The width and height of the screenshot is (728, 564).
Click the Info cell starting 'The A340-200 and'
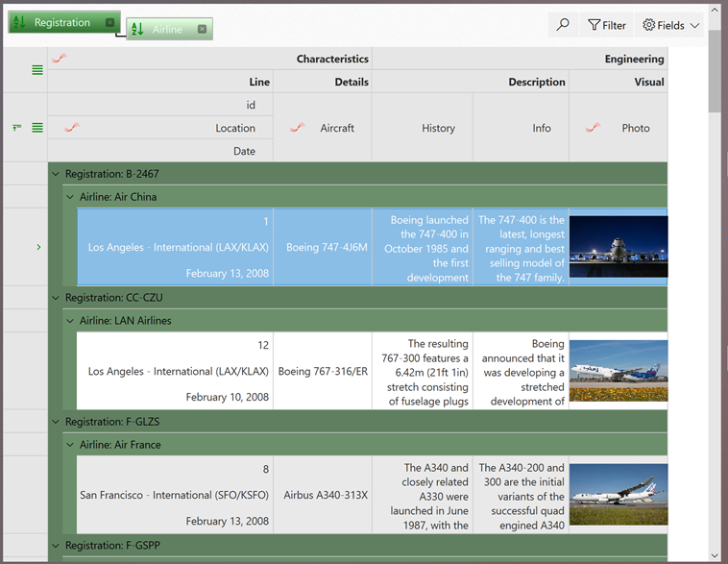coord(521,495)
